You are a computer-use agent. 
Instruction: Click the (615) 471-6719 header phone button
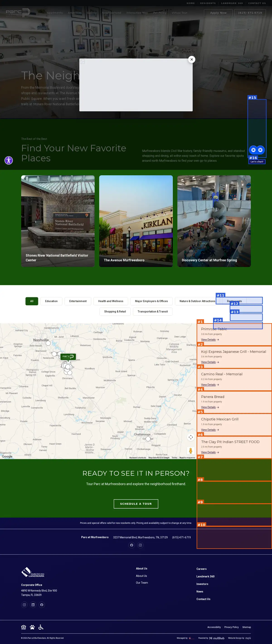pos(250,13)
